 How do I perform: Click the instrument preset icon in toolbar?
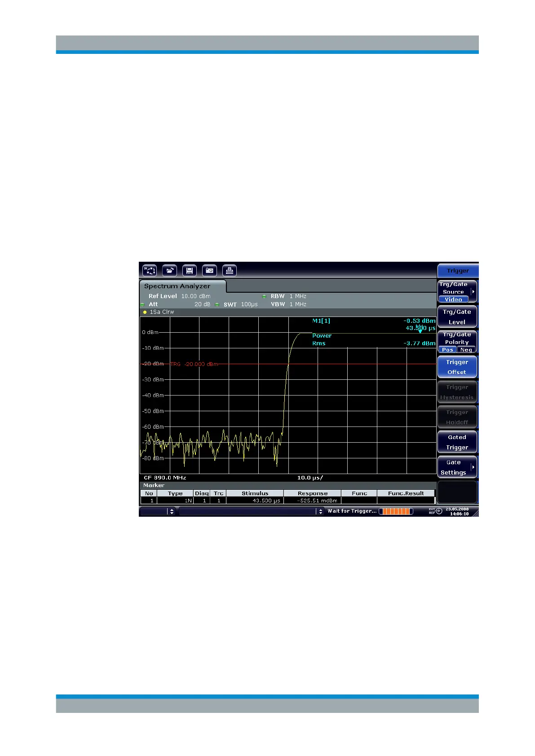pos(150,271)
